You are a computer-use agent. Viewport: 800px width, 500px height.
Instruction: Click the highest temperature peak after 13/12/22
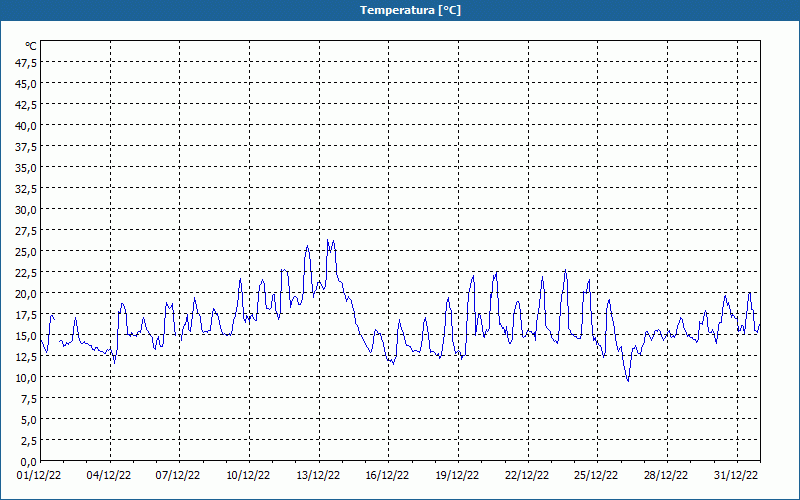328,240
